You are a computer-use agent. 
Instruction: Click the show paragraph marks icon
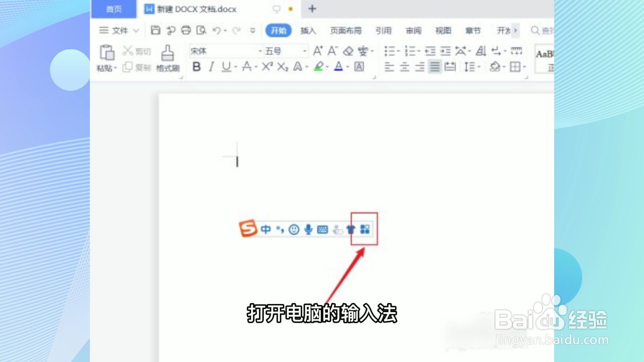[496, 51]
